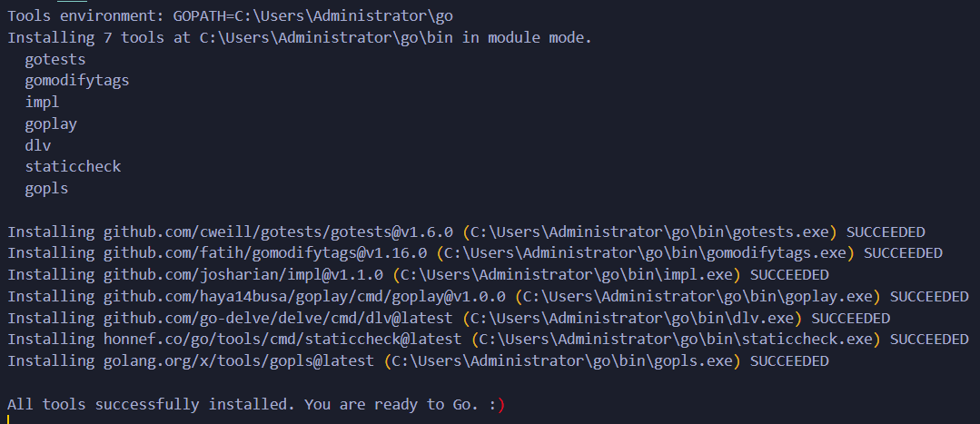The image size is (980, 424).
Task: Click github.com/cweill/gotests/gotests@v1.6.0 module text
Action: pos(278,232)
